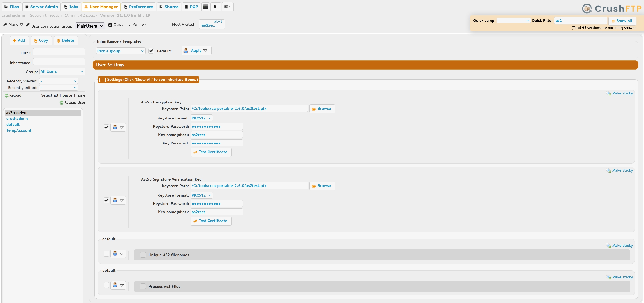The height and width of the screenshot is (303, 644).
Task: Click the paste link
Action: pyautogui.click(x=67, y=95)
